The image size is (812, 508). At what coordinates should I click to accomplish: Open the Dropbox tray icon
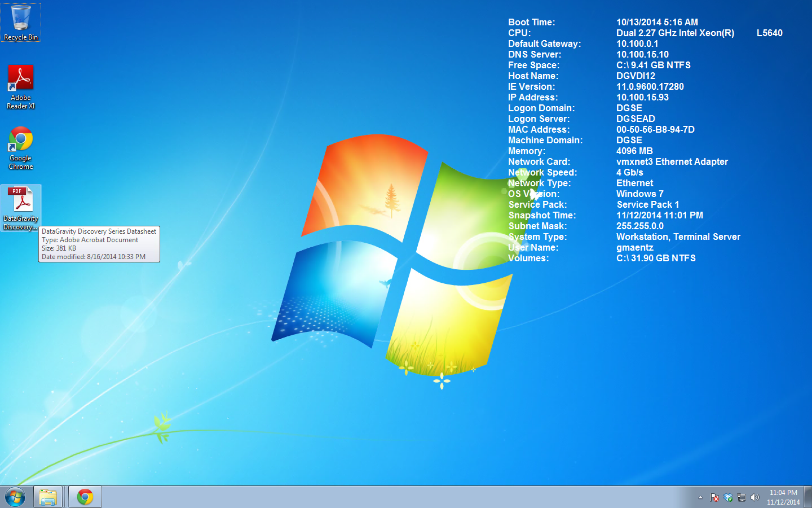(x=728, y=497)
